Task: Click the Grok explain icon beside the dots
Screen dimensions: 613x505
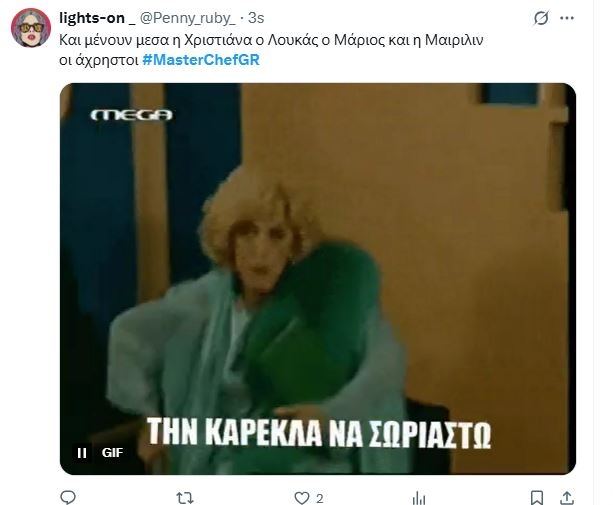Action: click(x=541, y=18)
